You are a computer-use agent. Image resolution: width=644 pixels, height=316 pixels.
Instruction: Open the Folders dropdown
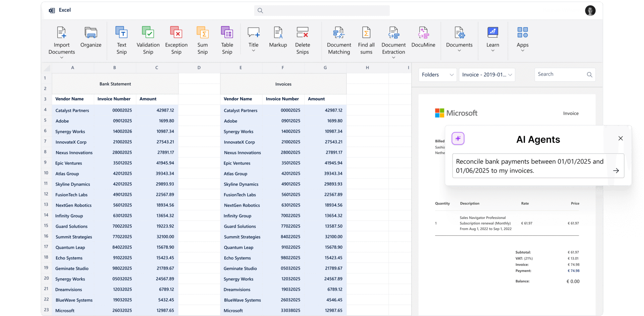pos(437,75)
